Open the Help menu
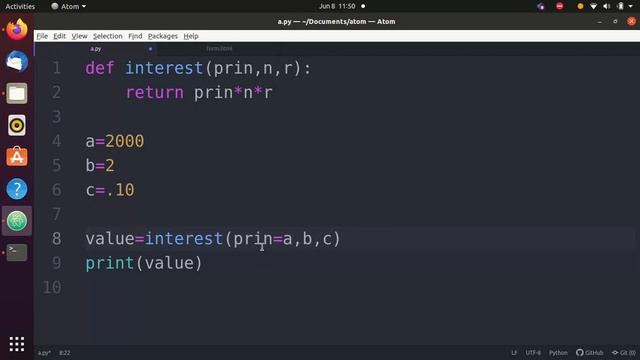This screenshot has height=360, width=640. click(191, 36)
